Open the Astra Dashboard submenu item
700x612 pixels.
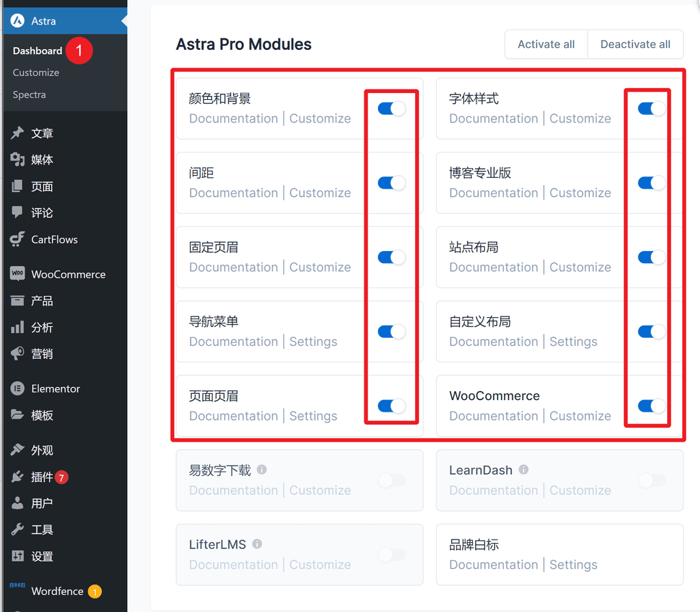(38, 51)
